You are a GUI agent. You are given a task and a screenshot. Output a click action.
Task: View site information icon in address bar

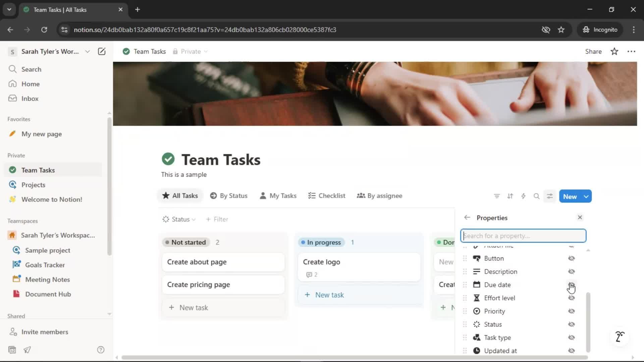coord(64,29)
